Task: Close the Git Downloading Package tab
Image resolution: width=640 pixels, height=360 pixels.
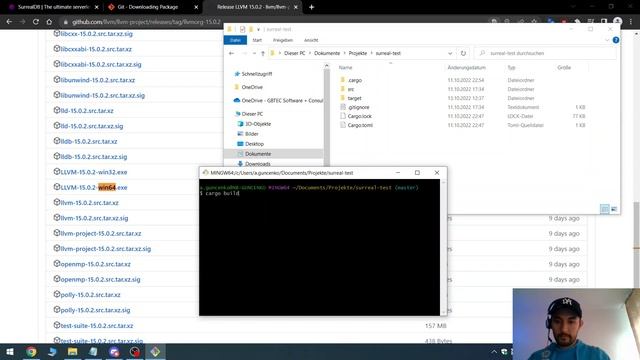Action: (196, 7)
